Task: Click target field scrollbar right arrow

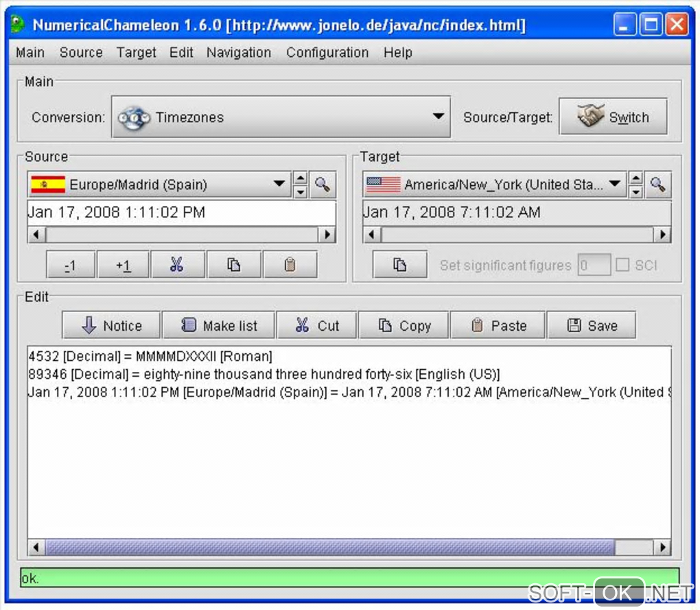Action: [x=662, y=234]
